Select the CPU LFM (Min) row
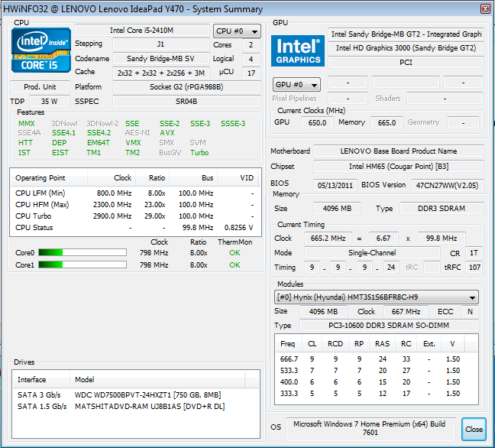The image size is (495, 448). coord(134,193)
